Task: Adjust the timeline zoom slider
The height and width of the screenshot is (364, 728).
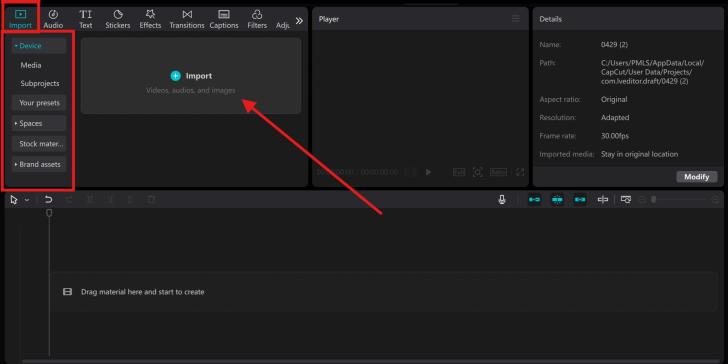Action: (x=653, y=200)
